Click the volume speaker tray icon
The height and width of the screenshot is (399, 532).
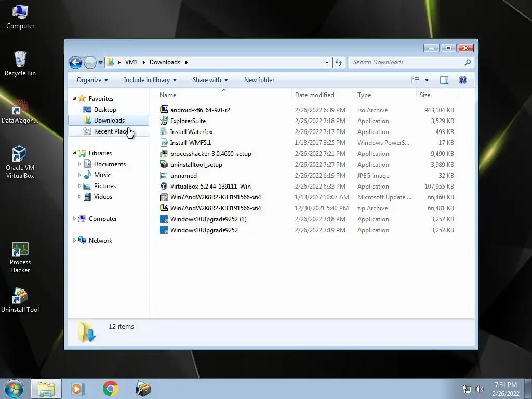coord(479,389)
